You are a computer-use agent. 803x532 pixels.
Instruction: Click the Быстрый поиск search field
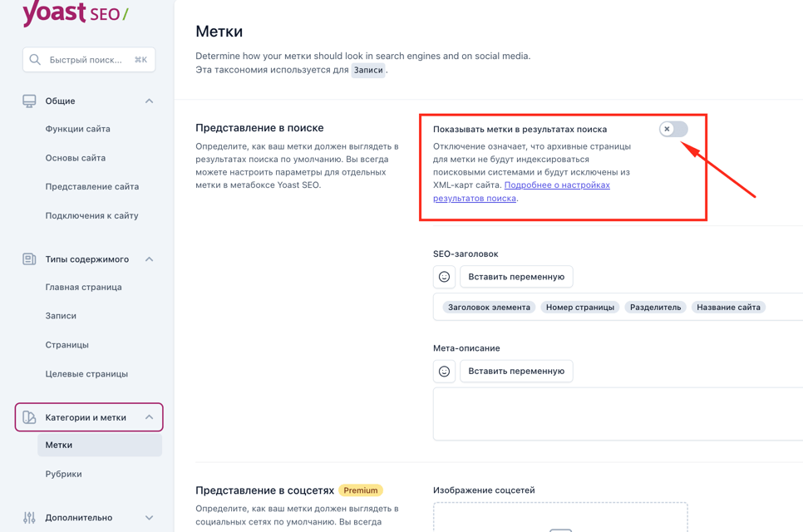(89, 60)
